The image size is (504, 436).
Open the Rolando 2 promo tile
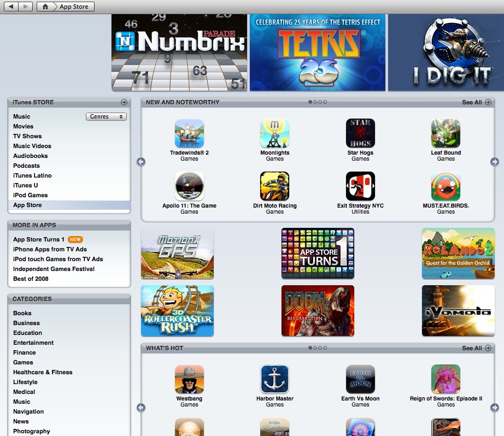(459, 254)
